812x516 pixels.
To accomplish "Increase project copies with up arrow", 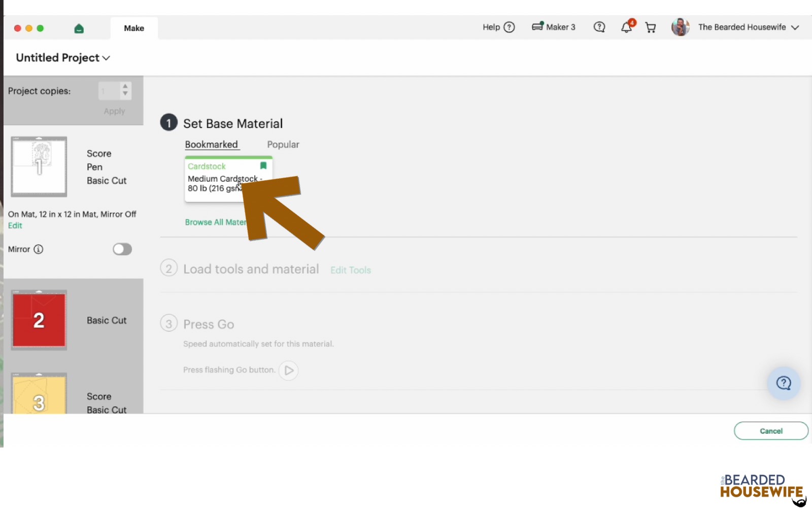I will (x=125, y=87).
